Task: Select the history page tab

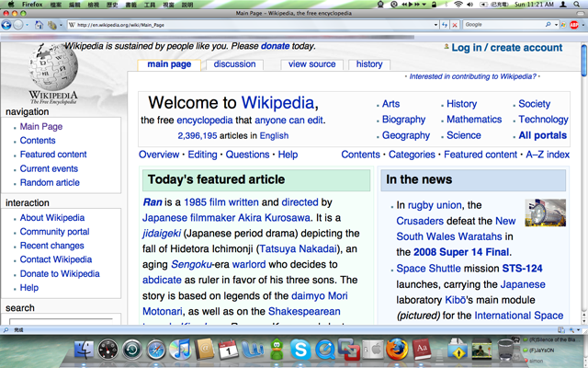Action: click(369, 64)
